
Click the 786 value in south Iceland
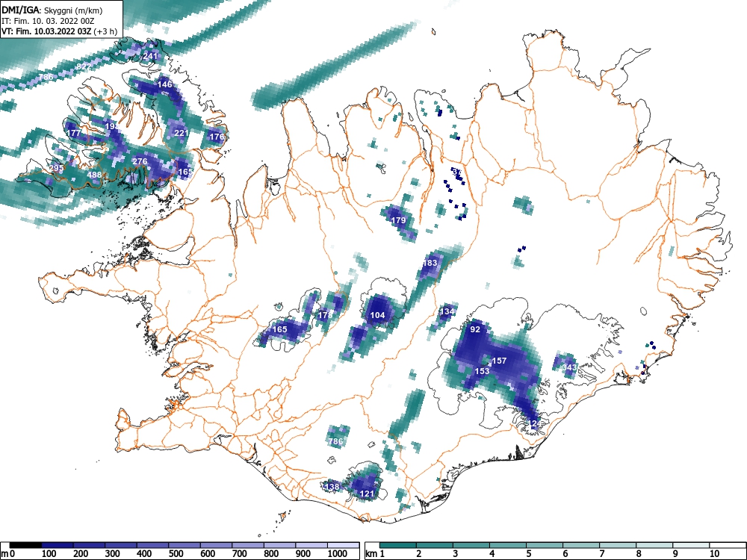pyautogui.click(x=335, y=441)
